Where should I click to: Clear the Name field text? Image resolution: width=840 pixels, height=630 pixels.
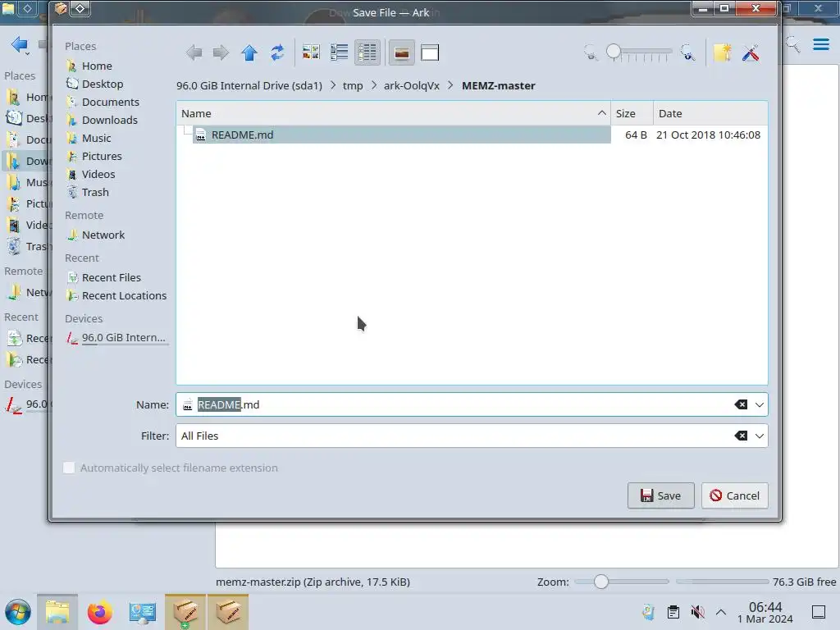[741, 405]
